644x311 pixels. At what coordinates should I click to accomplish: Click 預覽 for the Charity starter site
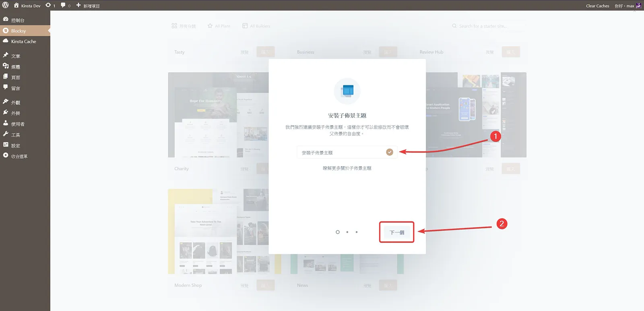pos(244,169)
